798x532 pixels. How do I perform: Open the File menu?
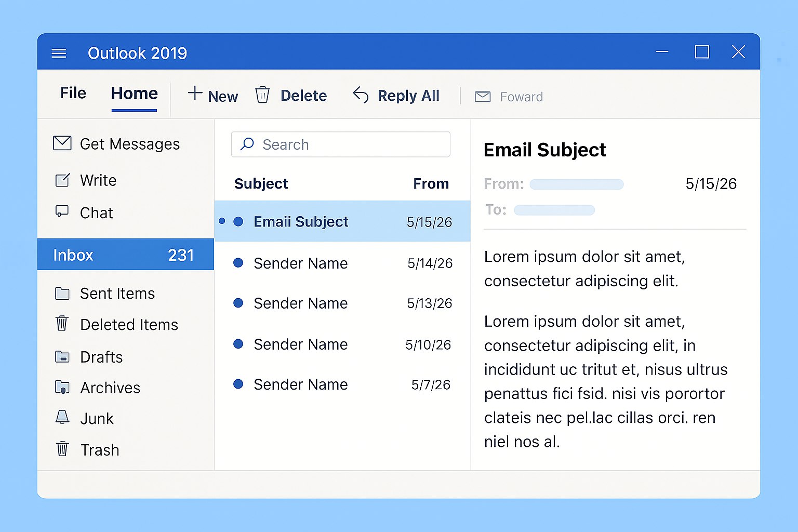(x=72, y=93)
